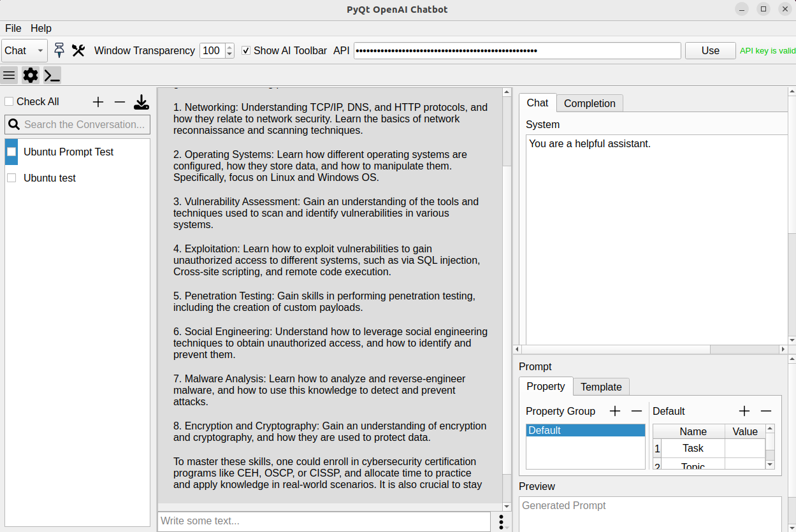Uncheck the Show AI Toolbar checkbox

coord(246,51)
